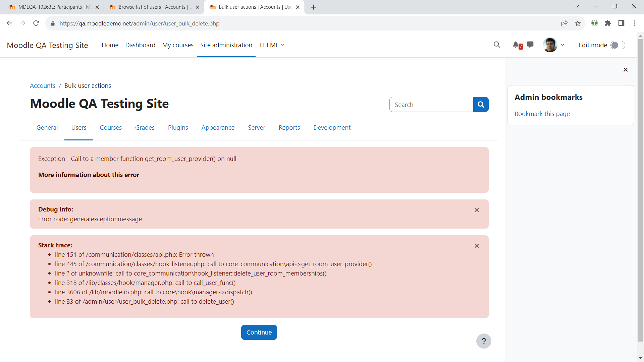
Task: Toggle the browser side panel icon
Action: [x=621, y=23]
